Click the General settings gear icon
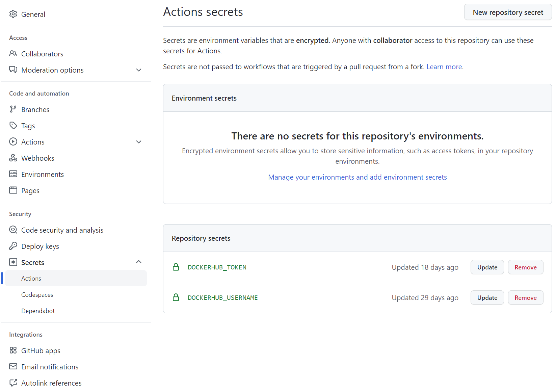 point(13,14)
